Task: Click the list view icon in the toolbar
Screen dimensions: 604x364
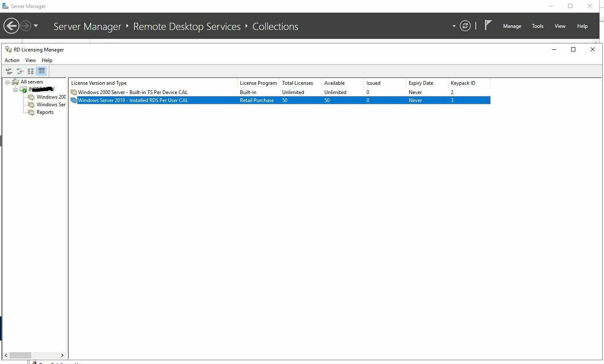Action: [30, 71]
